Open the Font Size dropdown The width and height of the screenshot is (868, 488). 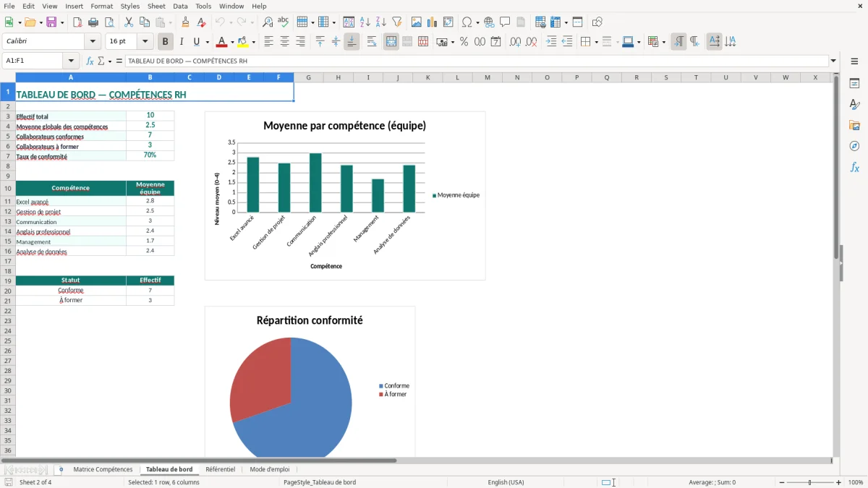pyautogui.click(x=145, y=42)
